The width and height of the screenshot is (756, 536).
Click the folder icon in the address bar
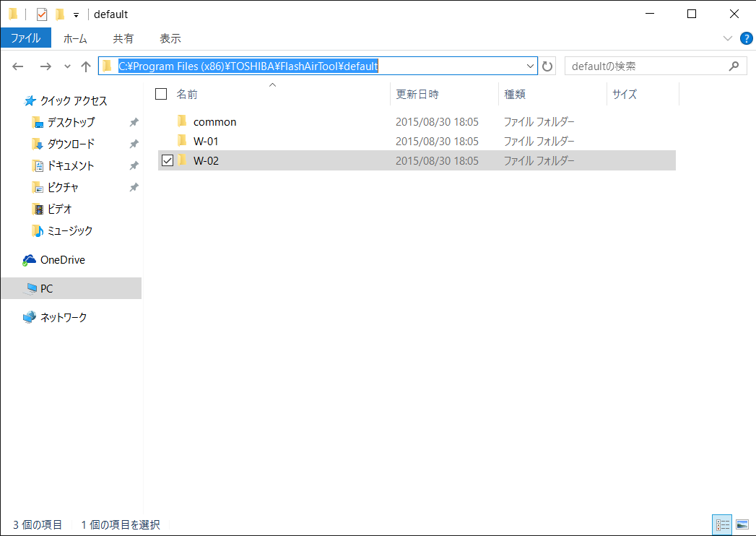(108, 66)
